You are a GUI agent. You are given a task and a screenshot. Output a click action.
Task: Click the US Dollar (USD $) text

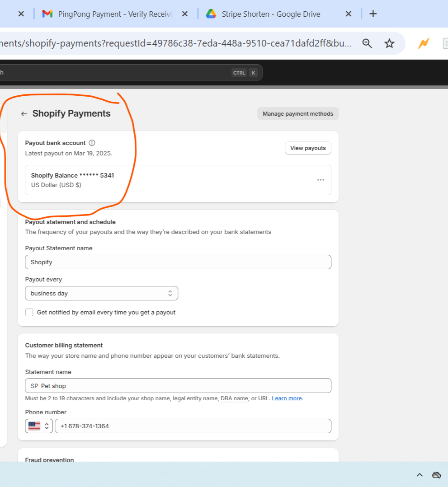(56, 185)
